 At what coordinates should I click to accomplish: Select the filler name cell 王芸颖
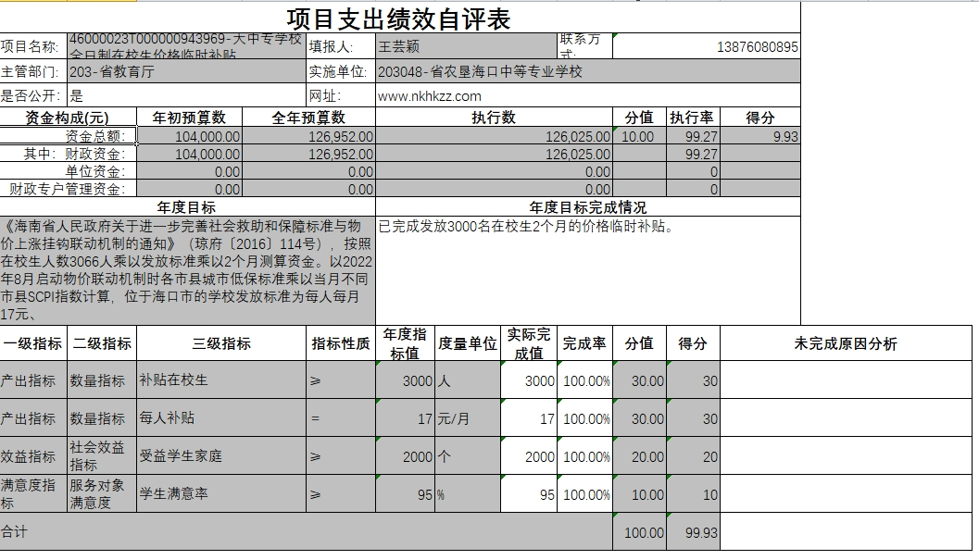467,47
